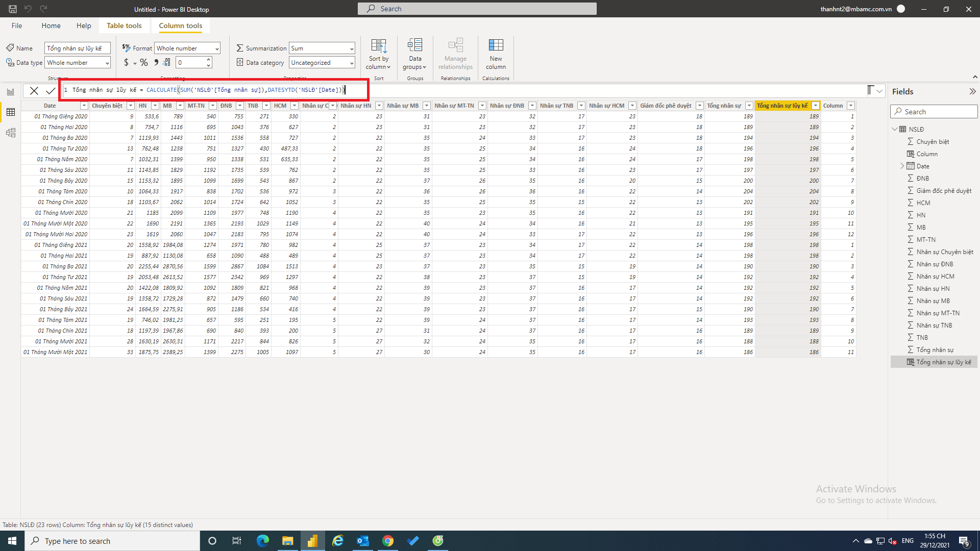Screen dimensions: 980x551
Task: Switch to the Table tools tab
Action: tap(124, 26)
